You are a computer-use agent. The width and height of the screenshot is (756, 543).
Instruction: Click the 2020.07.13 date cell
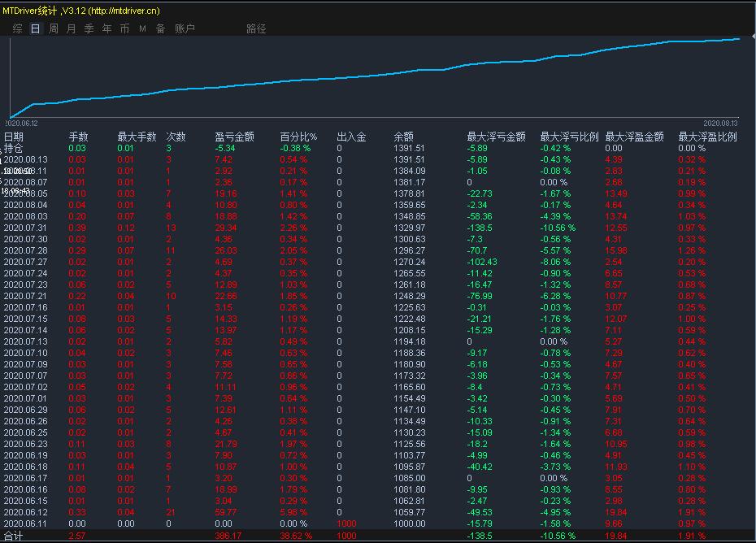(25, 341)
